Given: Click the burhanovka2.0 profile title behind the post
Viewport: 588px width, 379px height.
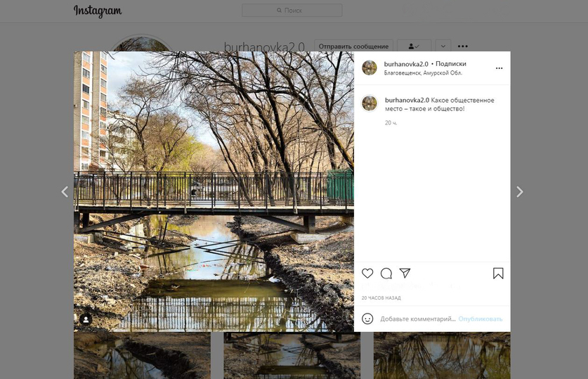Looking at the screenshot, I should pos(264,46).
